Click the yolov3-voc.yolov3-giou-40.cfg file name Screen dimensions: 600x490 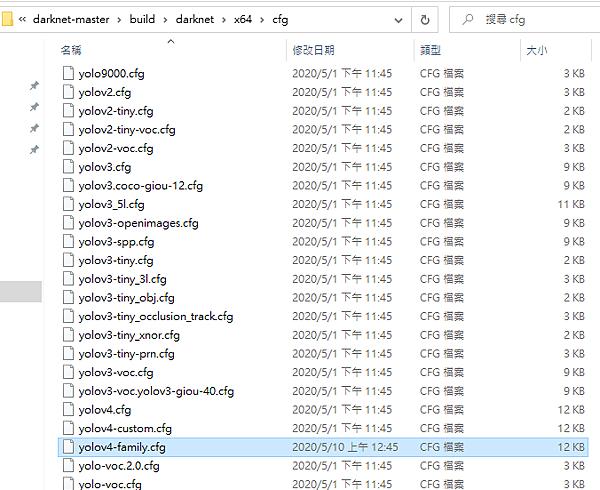156,391
